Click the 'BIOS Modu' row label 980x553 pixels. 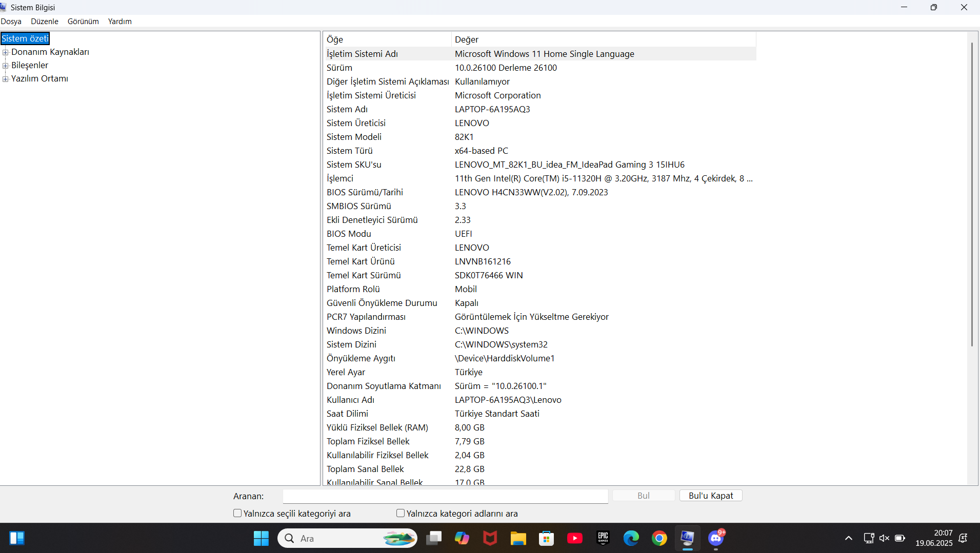coord(349,234)
